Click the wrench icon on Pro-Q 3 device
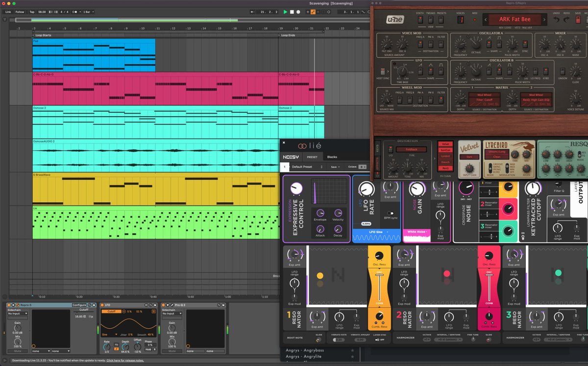 (x=172, y=305)
